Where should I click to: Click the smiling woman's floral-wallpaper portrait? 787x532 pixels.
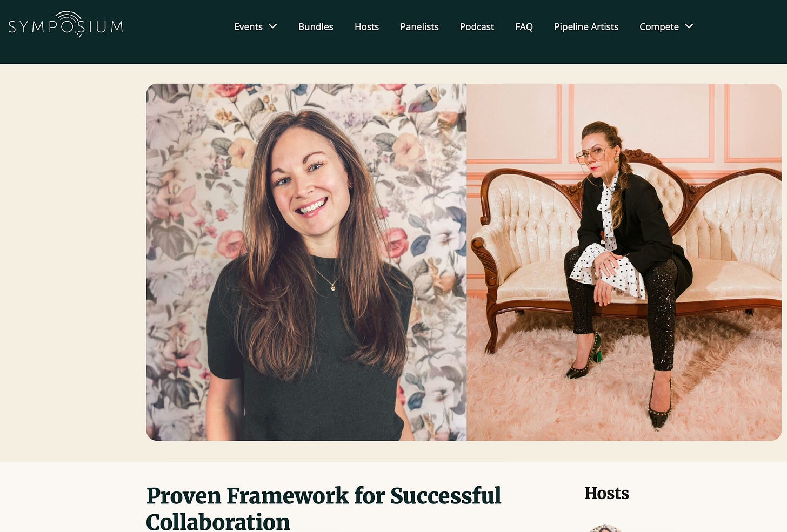[306, 262]
